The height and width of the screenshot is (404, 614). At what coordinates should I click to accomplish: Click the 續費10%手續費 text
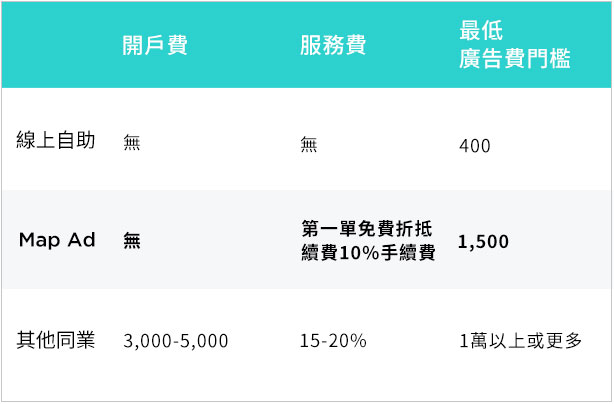(x=368, y=252)
